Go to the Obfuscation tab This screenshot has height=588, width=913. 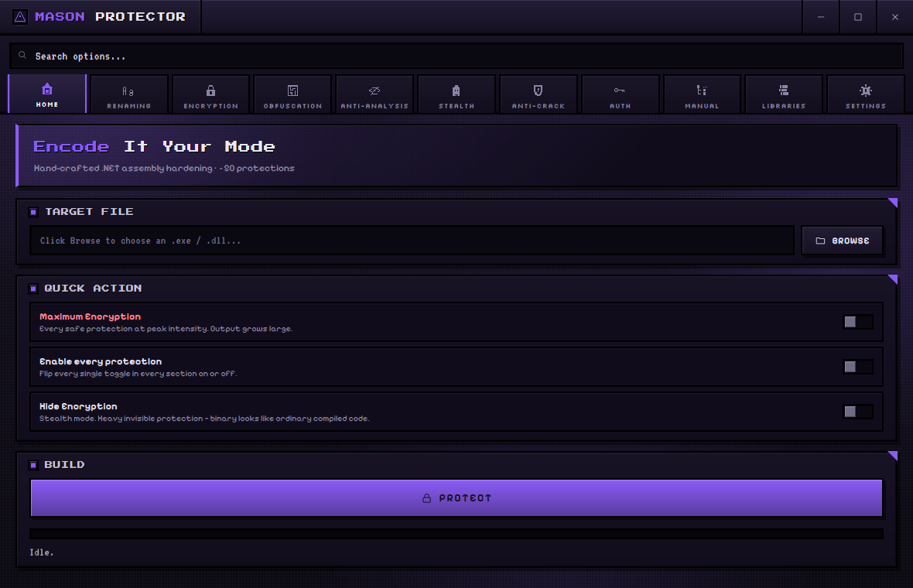[293, 94]
